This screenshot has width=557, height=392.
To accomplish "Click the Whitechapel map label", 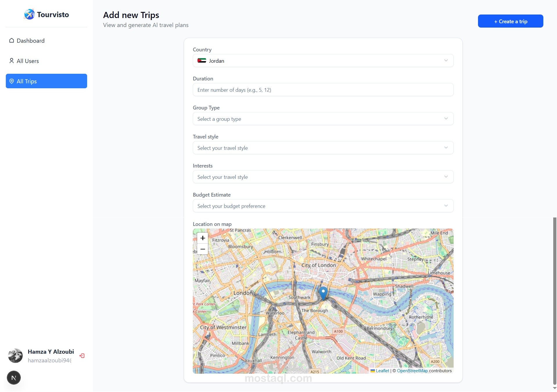I will point(374,259).
